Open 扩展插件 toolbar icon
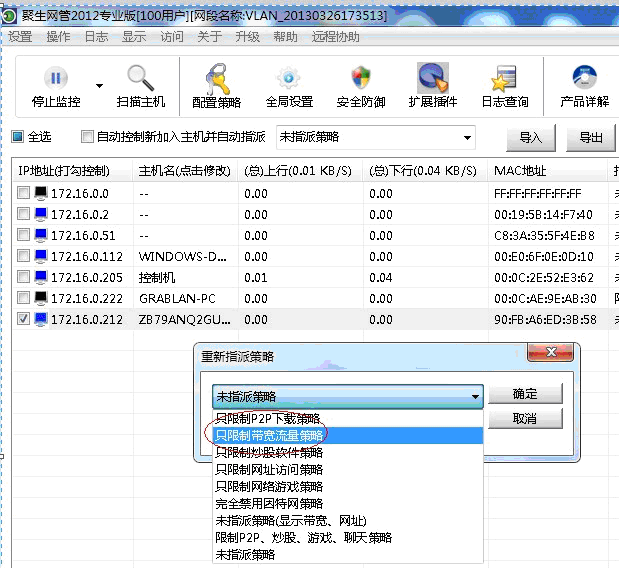The height and width of the screenshot is (568, 619). (432, 79)
